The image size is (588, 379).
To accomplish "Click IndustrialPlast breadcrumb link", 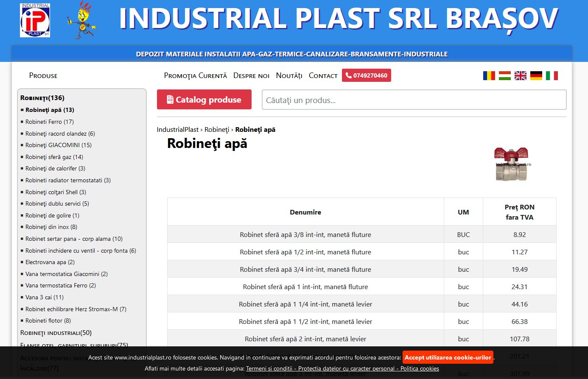I will pyautogui.click(x=178, y=130).
